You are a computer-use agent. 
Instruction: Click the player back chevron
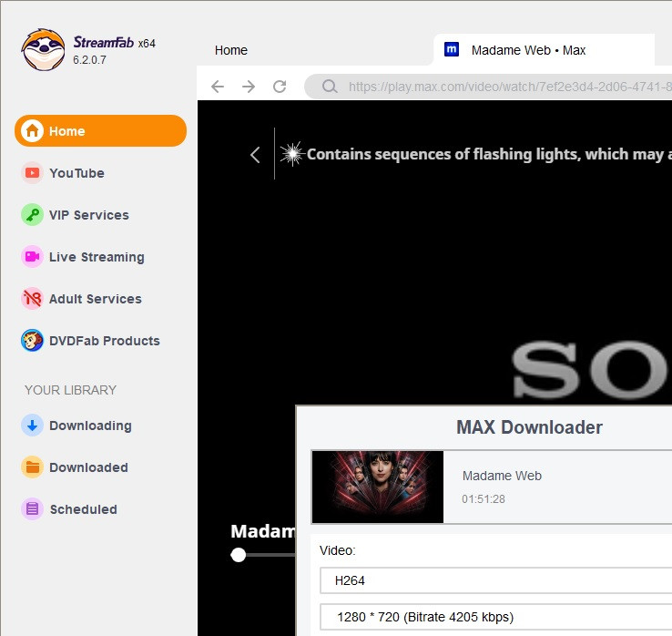coord(255,155)
